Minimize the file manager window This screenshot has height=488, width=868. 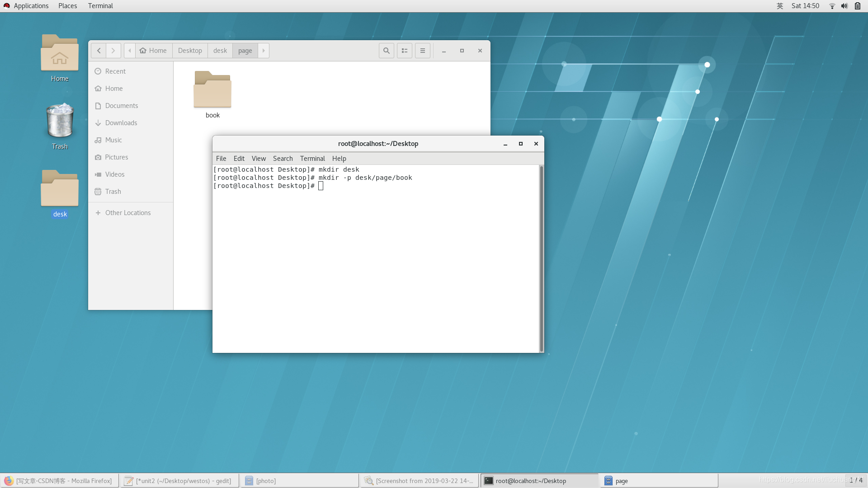pyautogui.click(x=444, y=51)
